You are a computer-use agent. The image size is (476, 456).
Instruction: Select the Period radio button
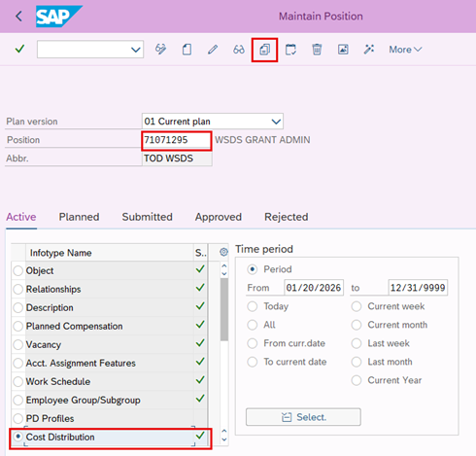point(253,269)
